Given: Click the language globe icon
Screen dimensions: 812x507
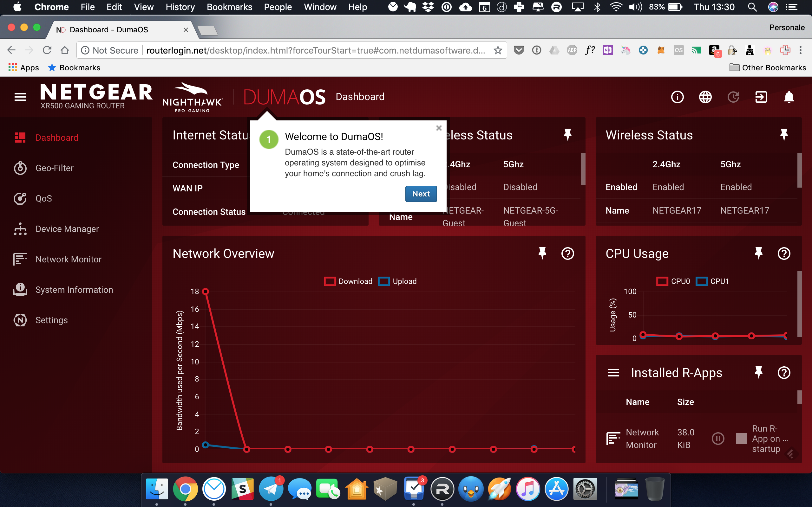Looking at the screenshot, I should point(705,97).
